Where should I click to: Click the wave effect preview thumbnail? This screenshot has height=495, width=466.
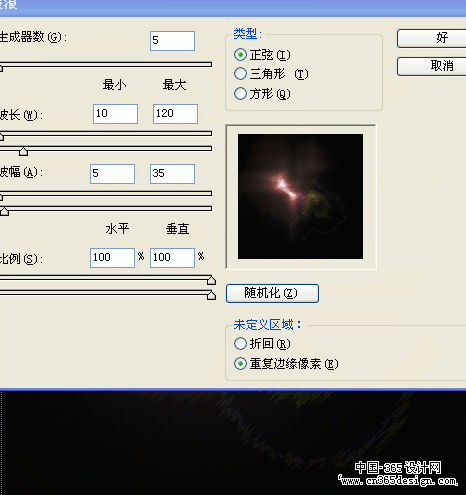pos(300,197)
